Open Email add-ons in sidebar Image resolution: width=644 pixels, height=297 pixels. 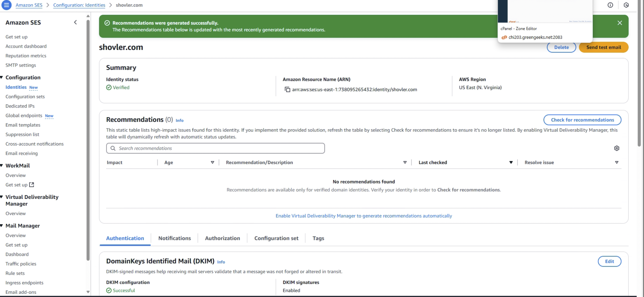point(21,292)
